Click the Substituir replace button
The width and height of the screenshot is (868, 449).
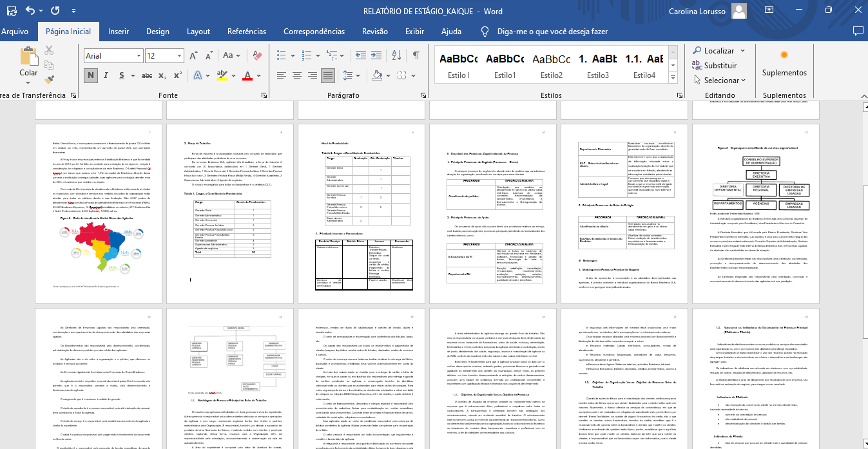(x=714, y=65)
